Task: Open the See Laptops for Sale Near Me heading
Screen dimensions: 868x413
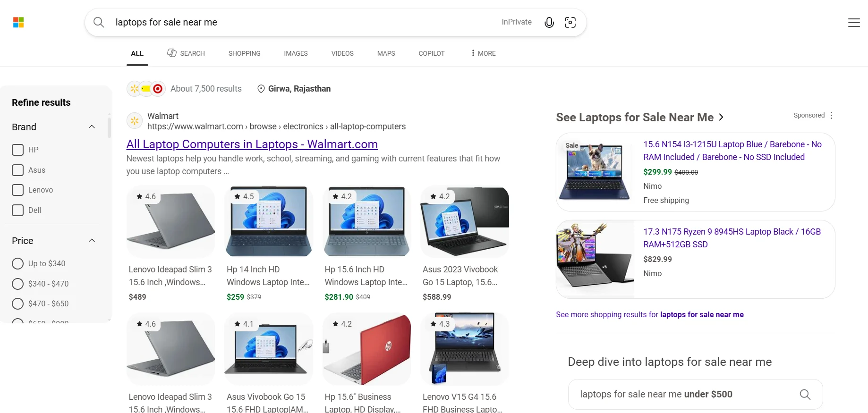Action: click(x=634, y=117)
